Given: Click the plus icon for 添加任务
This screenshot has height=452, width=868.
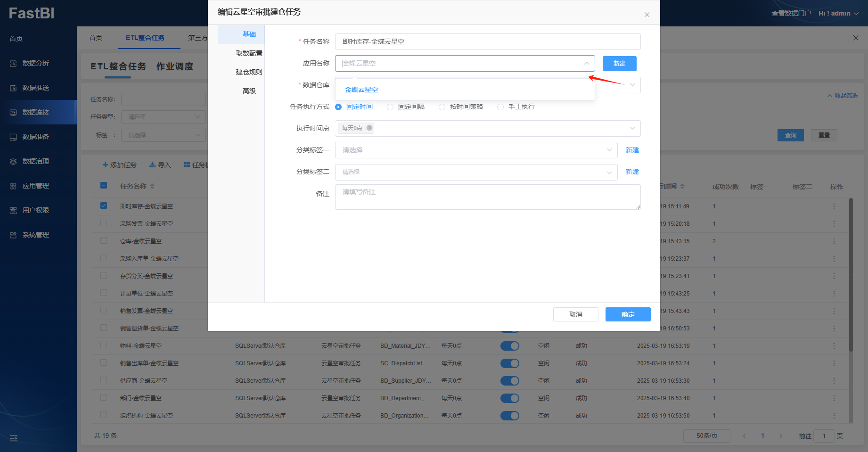Looking at the screenshot, I should [x=105, y=165].
